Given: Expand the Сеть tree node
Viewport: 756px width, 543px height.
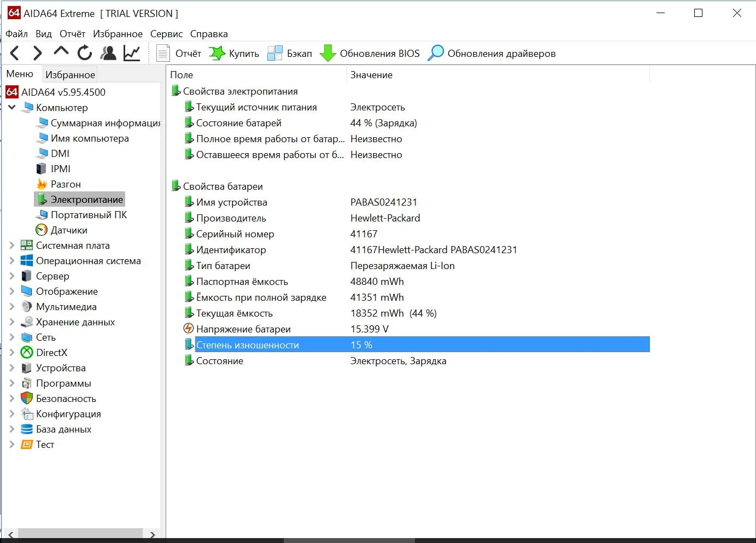Looking at the screenshot, I should [12, 337].
